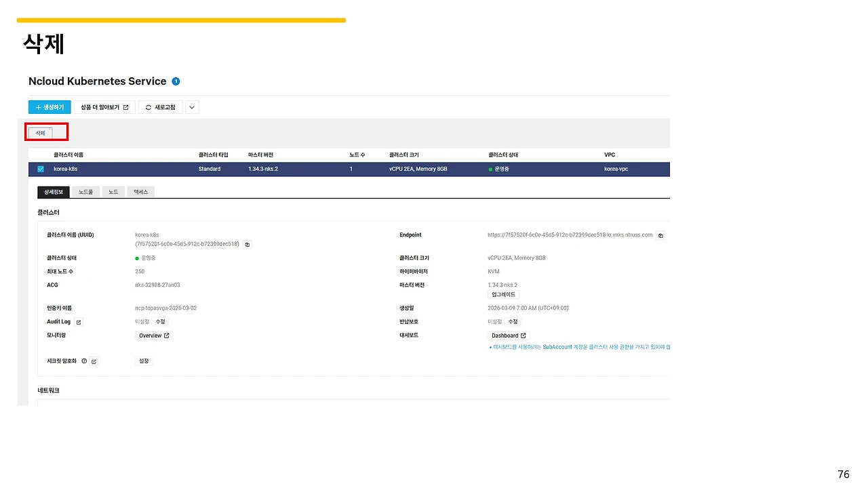Viewport: 868px width, 488px height.
Task: Click the 생성일 timestamp 2026-03-09 7:00 AM
Action: tap(528, 308)
